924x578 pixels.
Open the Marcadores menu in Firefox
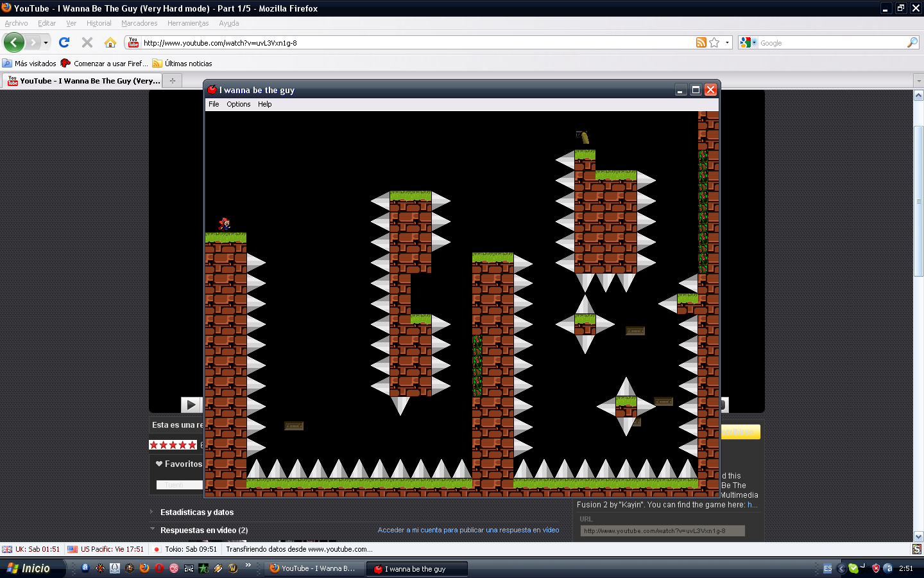point(139,23)
